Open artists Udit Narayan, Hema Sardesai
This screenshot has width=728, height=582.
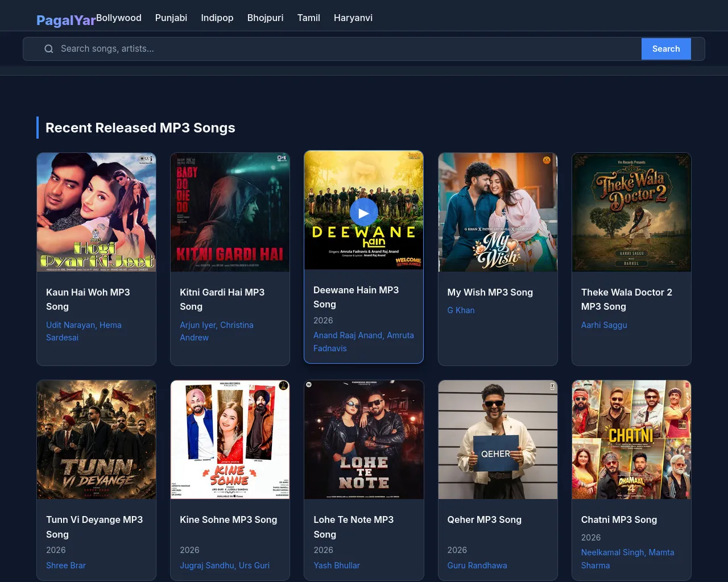click(x=84, y=331)
